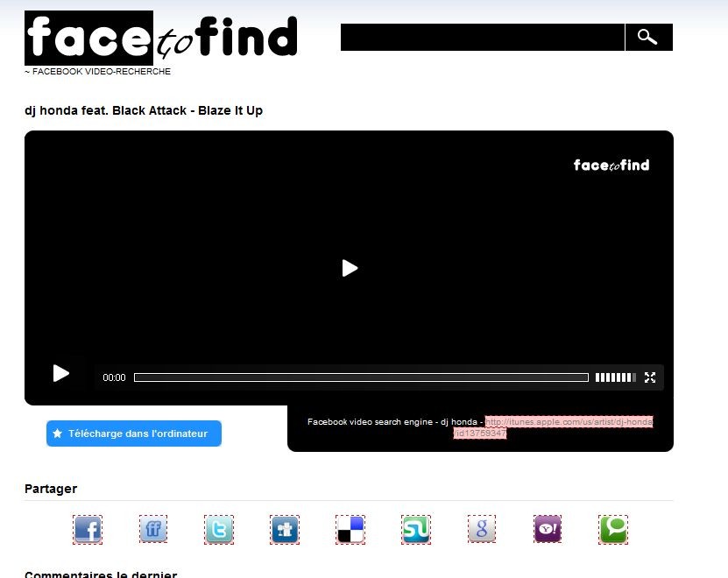Share on StumbleUpon icon
Screen dimensions: 728x578
coord(416,529)
